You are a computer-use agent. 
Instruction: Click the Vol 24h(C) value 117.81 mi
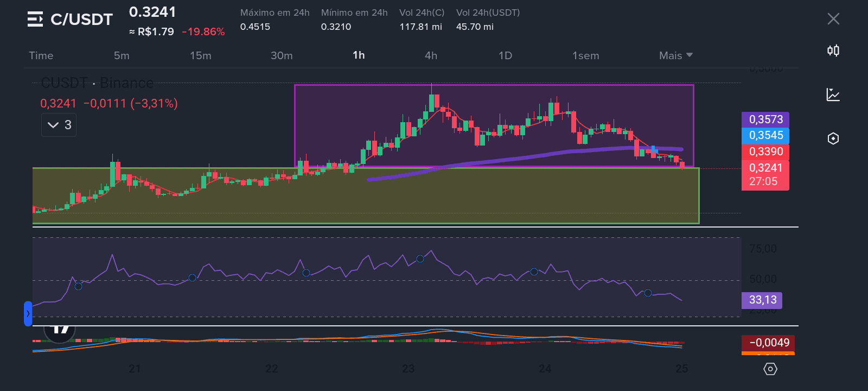420,27
